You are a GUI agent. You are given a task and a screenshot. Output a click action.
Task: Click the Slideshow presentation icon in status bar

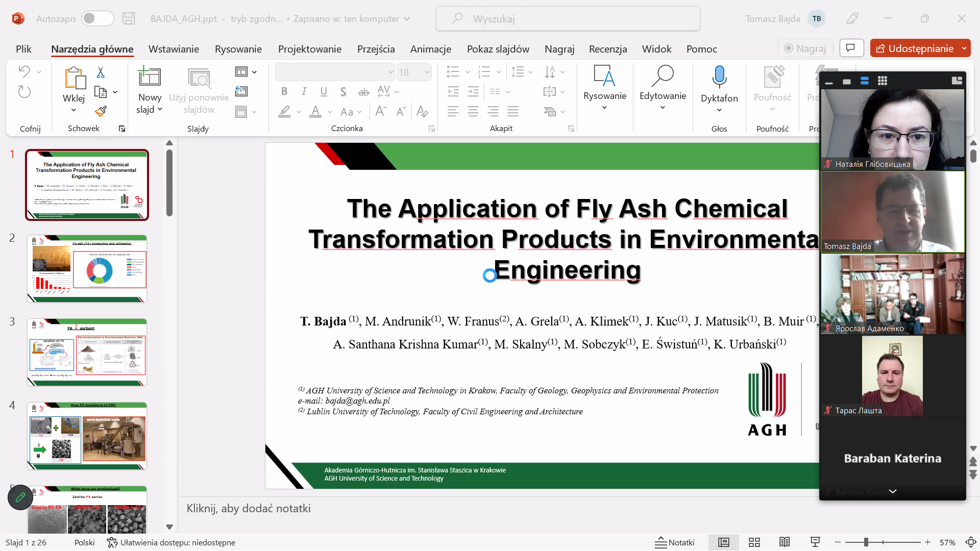pyautogui.click(x=815, y=542)
